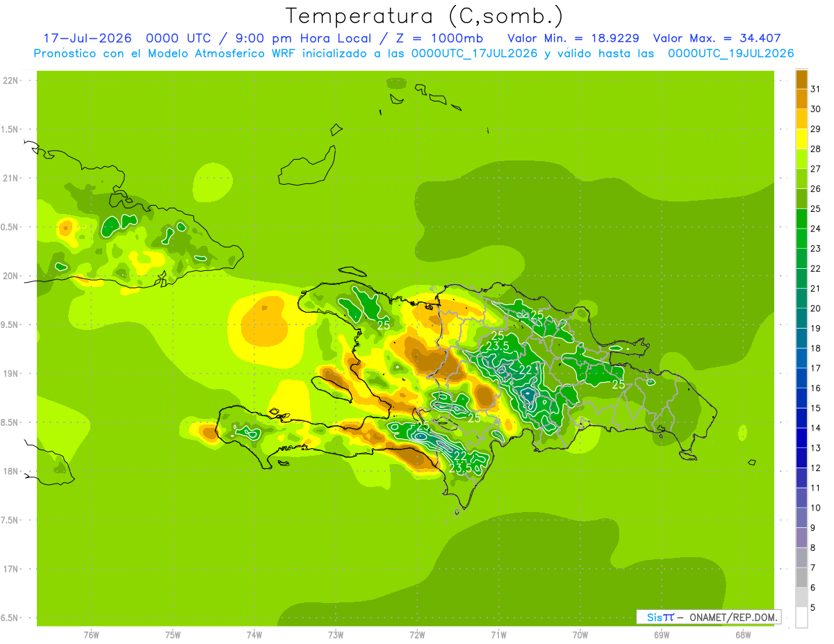Image resolution: width=834 pixels, height=644 pixels.
Task: Click longitude axis label "74W"
Action: pos(254,634)
